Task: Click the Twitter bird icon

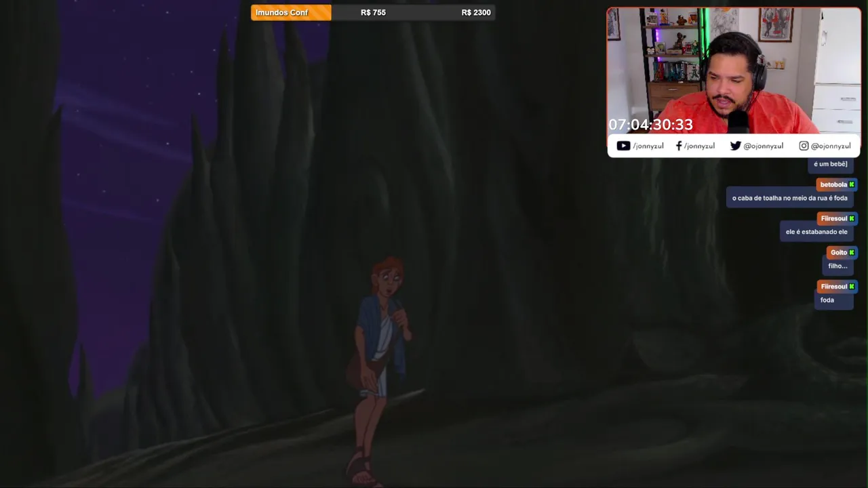Action: click(736, 146)
